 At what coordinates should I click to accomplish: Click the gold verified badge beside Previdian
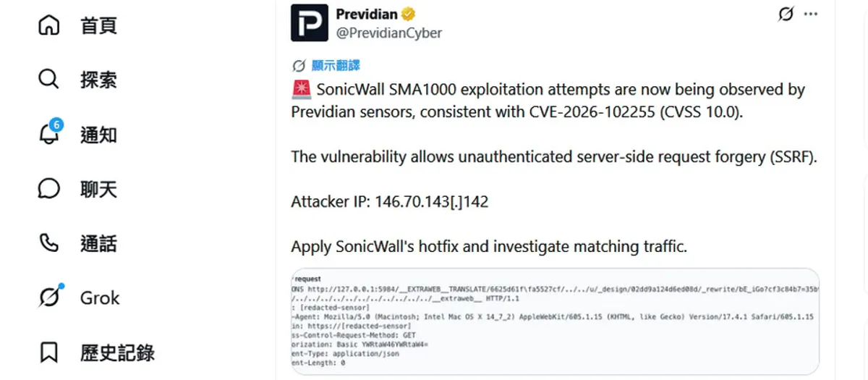pyautogui.click(x=409, y=14)
